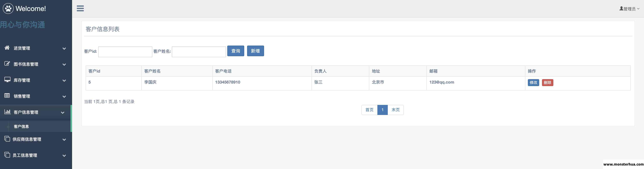Click the copy icon beside 员工信息管理
The image size is (644, 169).
pos(7,155)
